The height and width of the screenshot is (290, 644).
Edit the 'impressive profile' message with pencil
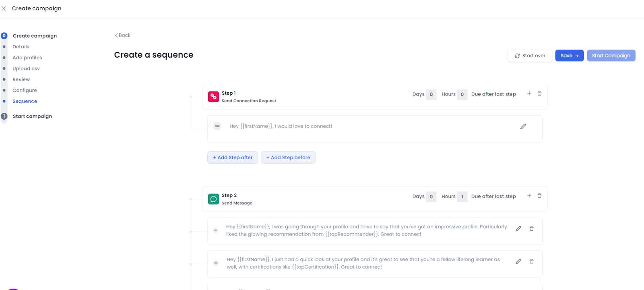point(518,229)
